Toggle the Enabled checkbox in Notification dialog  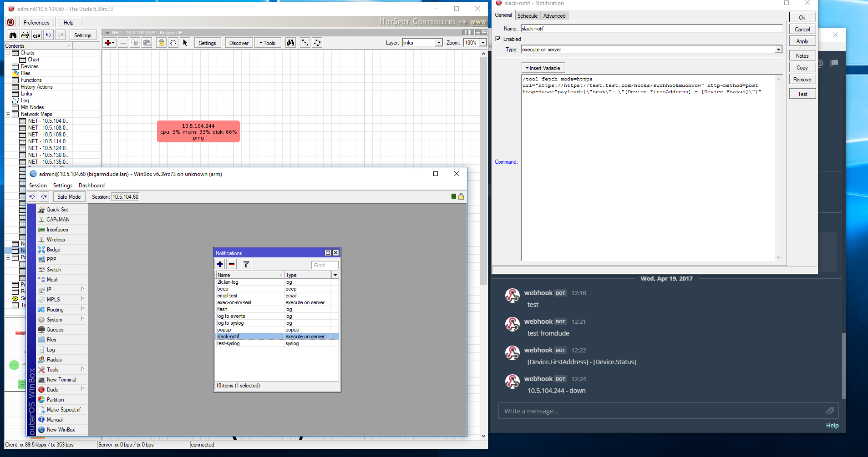498,39
